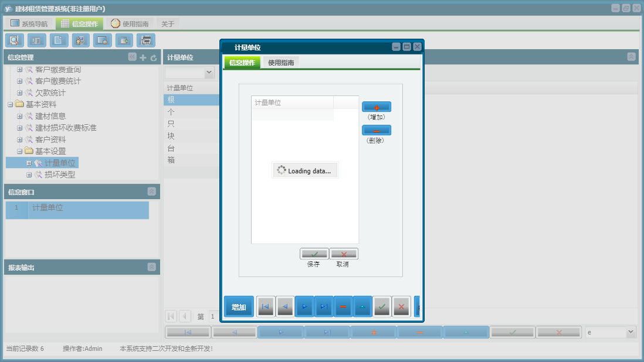Screen dimensions: 644x362
Task: Select the 箱 row in unit list
Action: [191, 160]
